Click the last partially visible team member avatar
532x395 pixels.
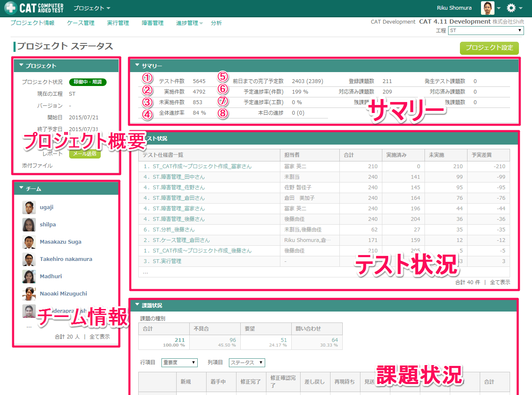point(29,311)
